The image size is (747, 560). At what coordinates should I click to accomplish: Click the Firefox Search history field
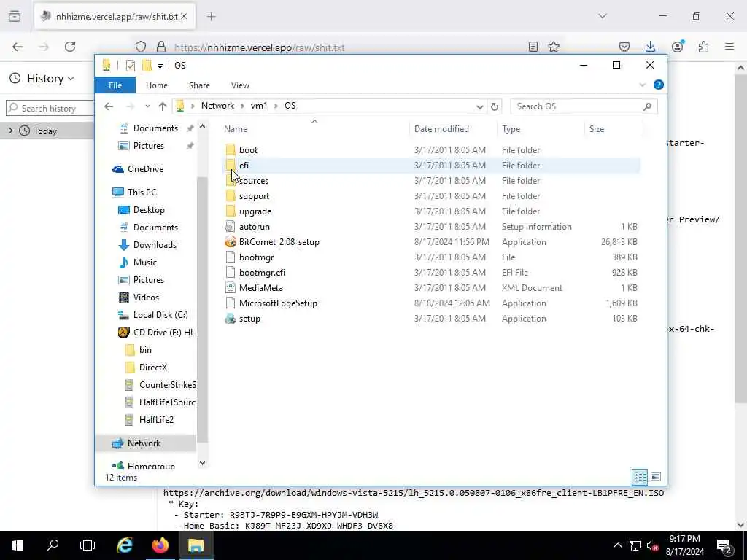tap(50, 109)
